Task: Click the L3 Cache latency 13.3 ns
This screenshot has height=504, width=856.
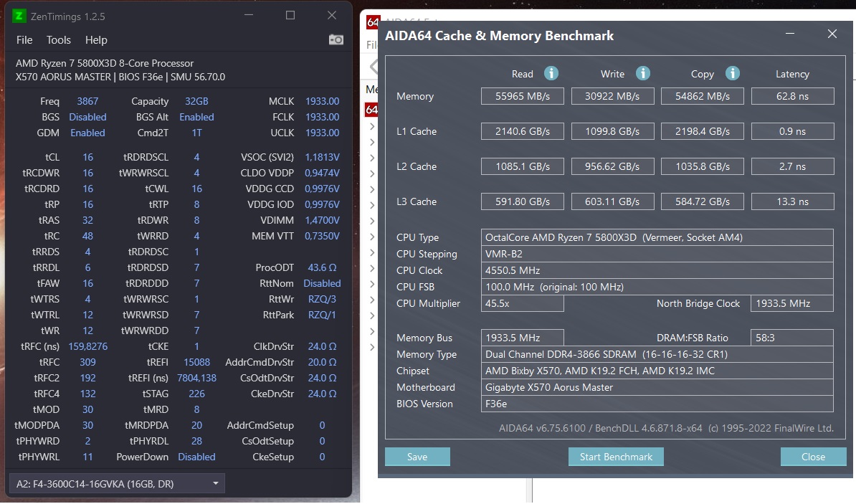Action: pos(793,201)
